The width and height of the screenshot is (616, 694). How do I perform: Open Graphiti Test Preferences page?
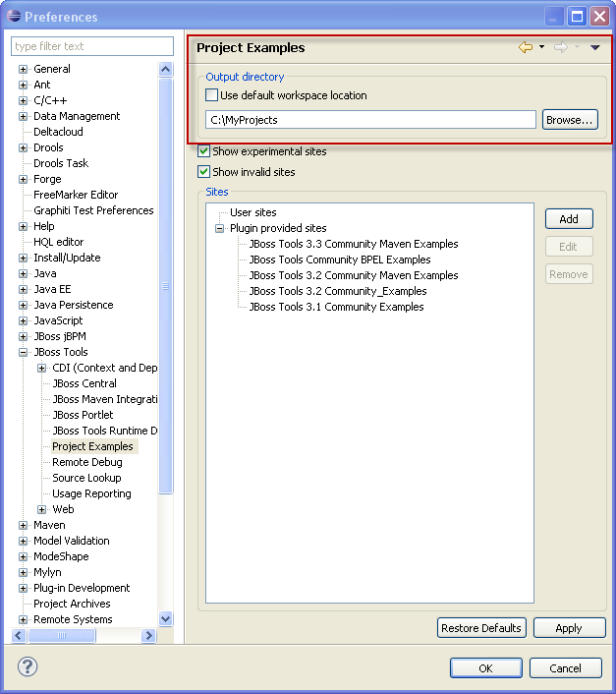tap(93, 210)
